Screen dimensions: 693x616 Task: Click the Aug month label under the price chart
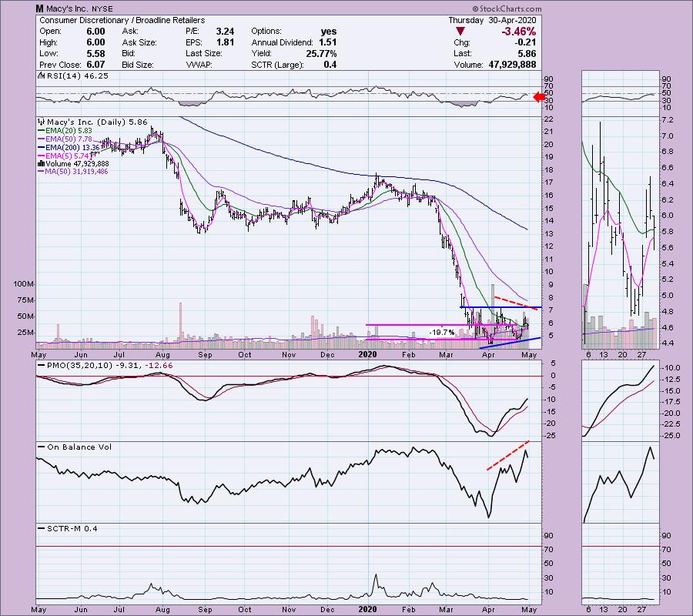pos(162,354)
